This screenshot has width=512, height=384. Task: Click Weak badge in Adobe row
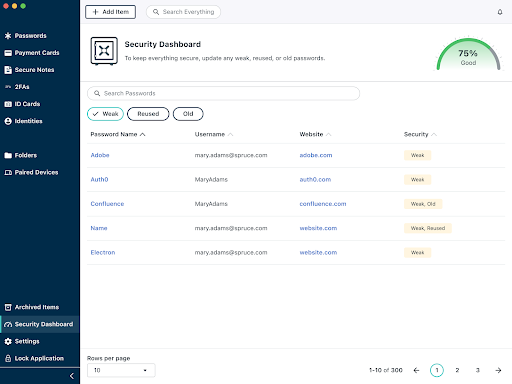[417, 155]
